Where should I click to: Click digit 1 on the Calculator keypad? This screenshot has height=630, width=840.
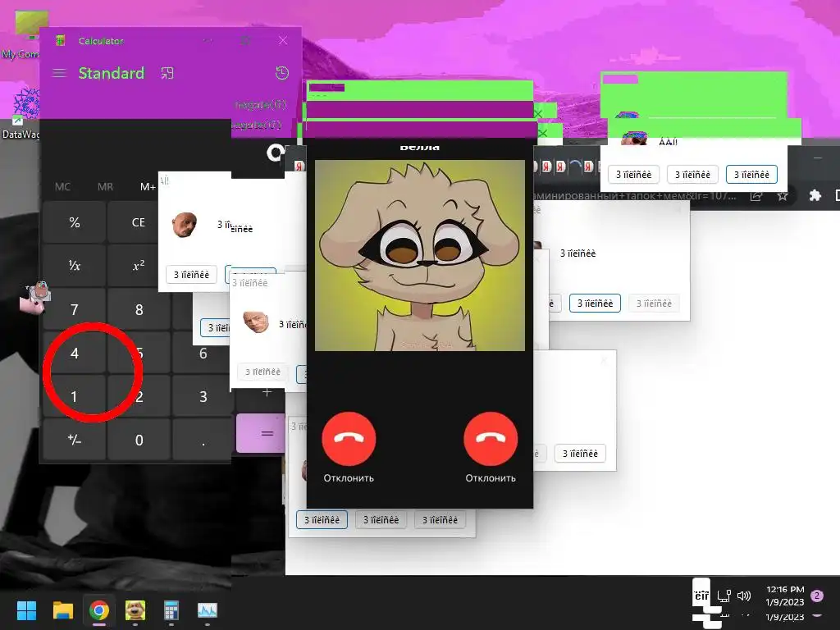(x=75, y=396)
